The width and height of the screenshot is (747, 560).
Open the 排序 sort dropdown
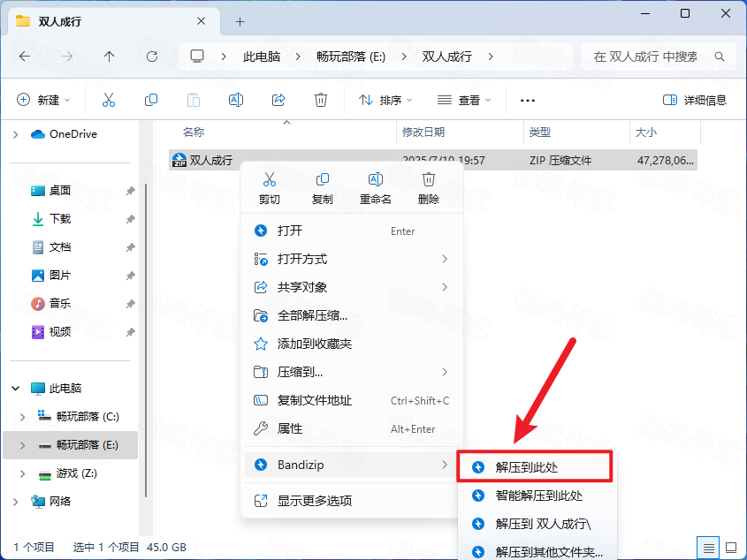click(385, 100)
